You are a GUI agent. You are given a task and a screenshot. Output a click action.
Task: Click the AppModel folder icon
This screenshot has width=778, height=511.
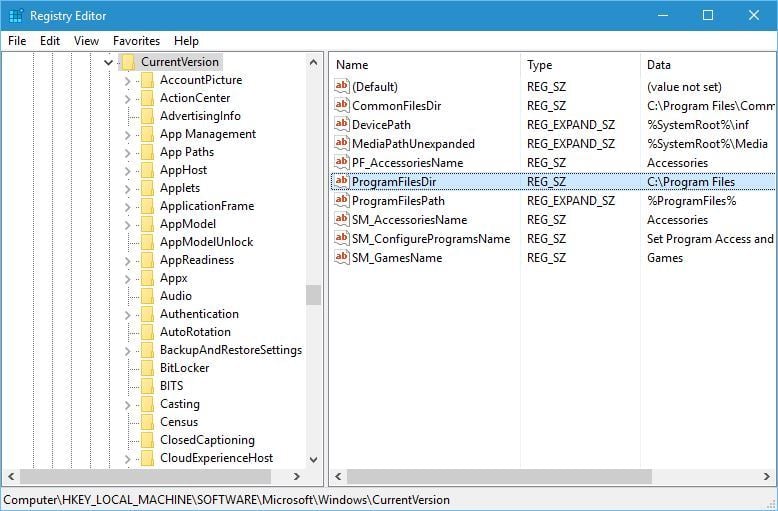[147, 224]
